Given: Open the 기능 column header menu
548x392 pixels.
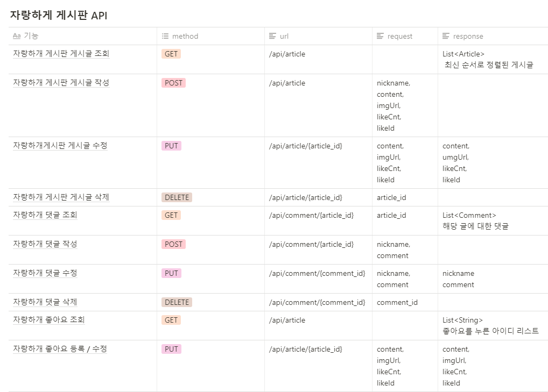Looking at the screenshot, I should (27, 35).
